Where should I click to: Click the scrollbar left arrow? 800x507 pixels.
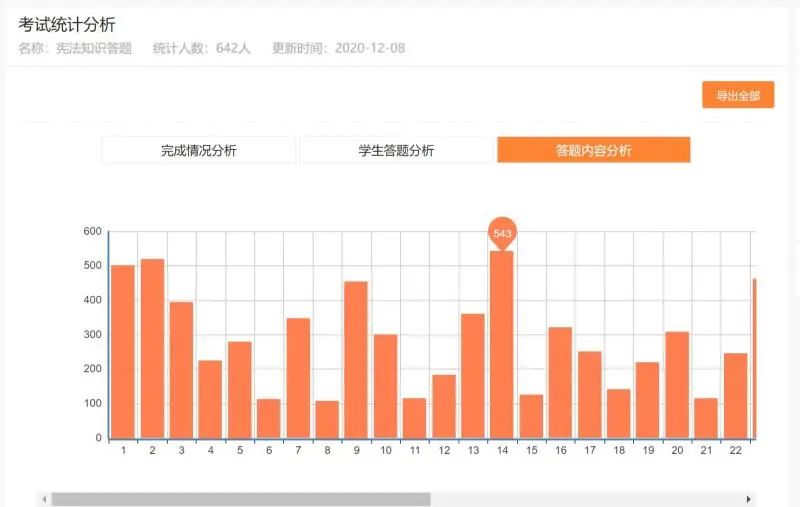tap(44, 499)
